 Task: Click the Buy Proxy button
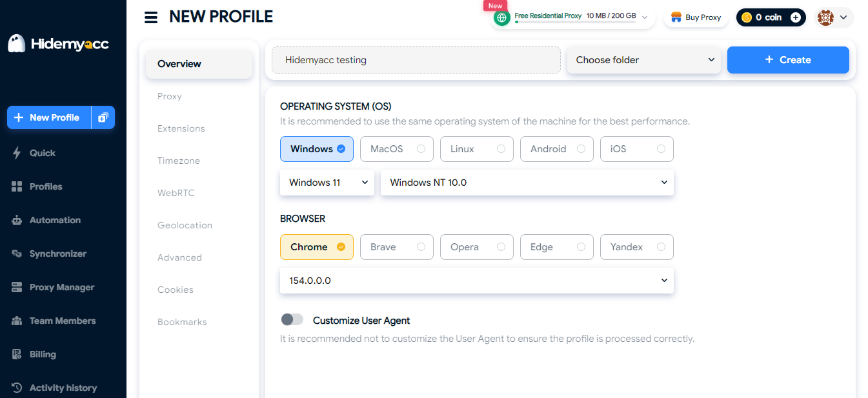click(x=696, y=17)
